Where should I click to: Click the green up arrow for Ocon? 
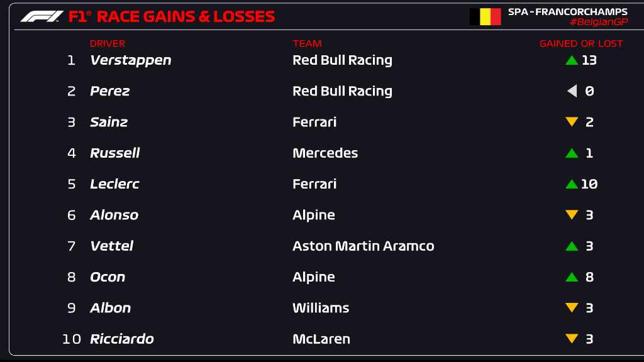(571, 277)
